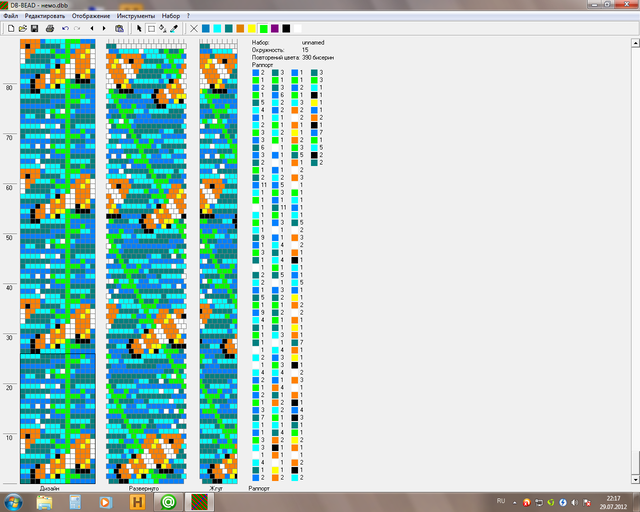Select the purple palette color
This screenshot has height=512, width=640.
click(x=275, y=29)
